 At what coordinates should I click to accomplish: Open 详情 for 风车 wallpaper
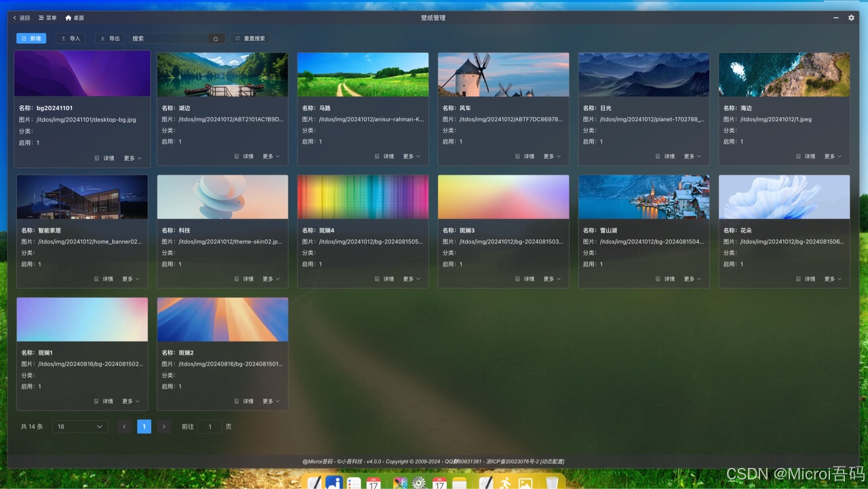click(x=525, y=157)
